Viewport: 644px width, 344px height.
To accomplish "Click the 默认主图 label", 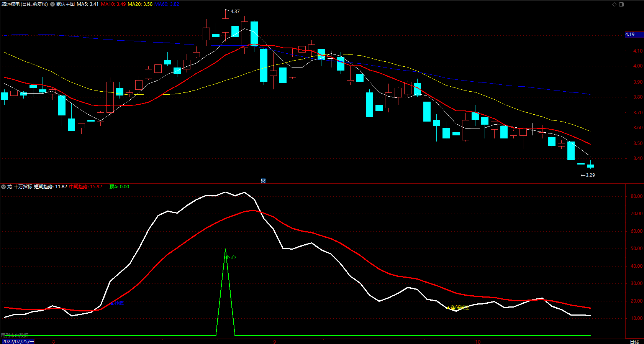I will tap(66, 4).
